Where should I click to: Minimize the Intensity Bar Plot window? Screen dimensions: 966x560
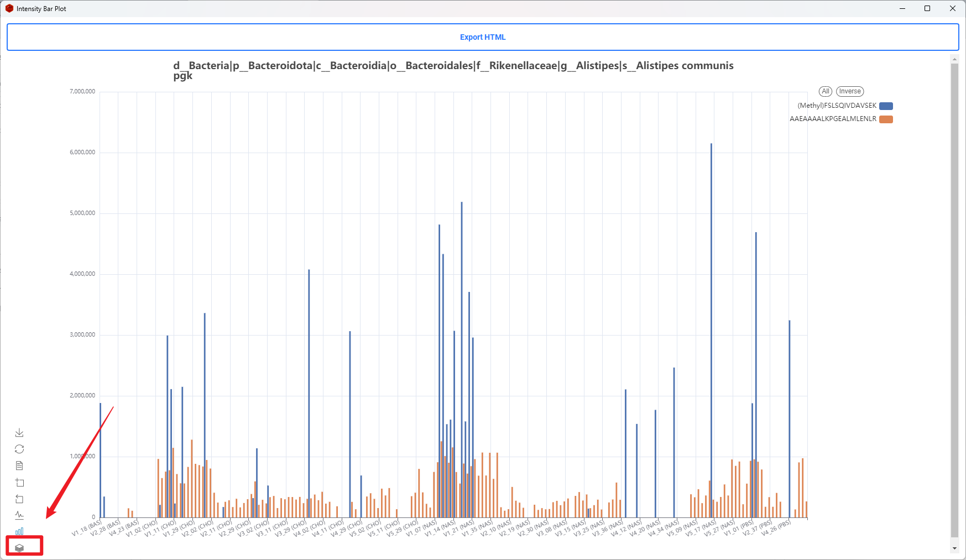[902, 8]
